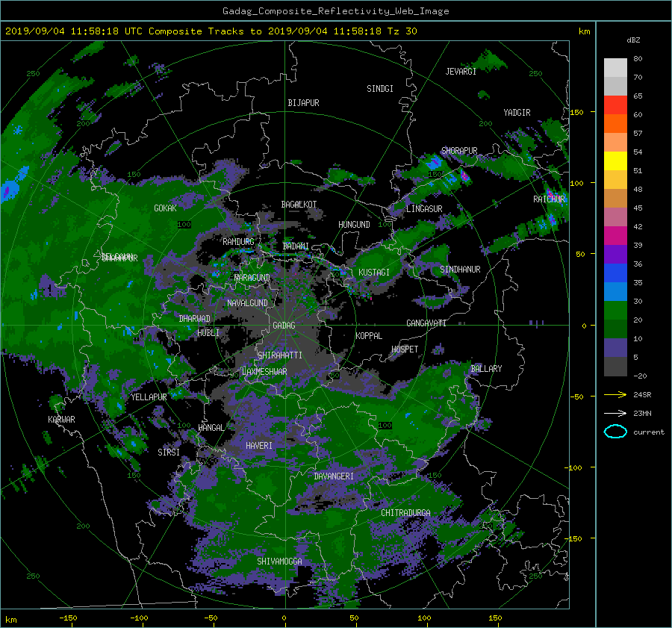This screenshot has width=672, height=628.
Task: Click the UTC Composite Tracks timestamp header
Action: [211, 31]
